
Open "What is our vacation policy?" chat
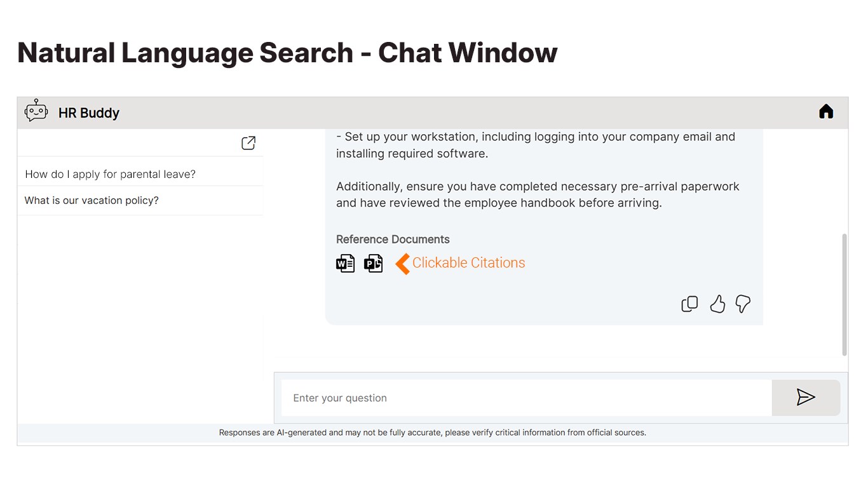click(92, 200)
